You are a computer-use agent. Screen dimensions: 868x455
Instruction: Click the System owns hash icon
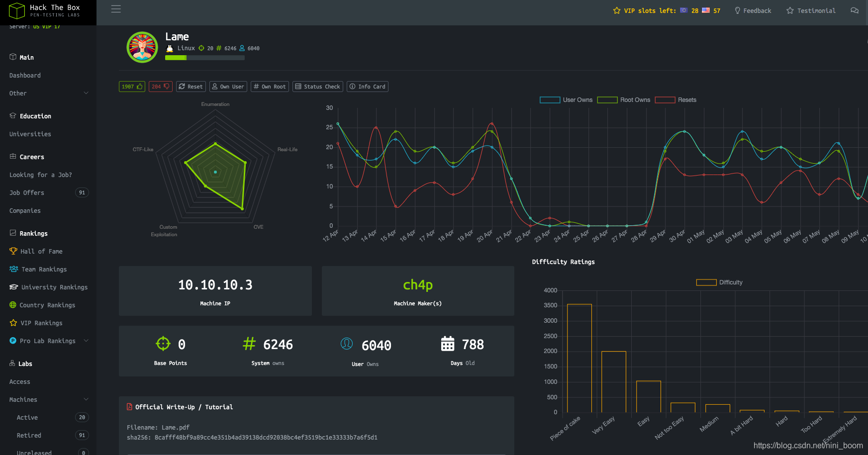pyautogui.click(x=249, y=344)
